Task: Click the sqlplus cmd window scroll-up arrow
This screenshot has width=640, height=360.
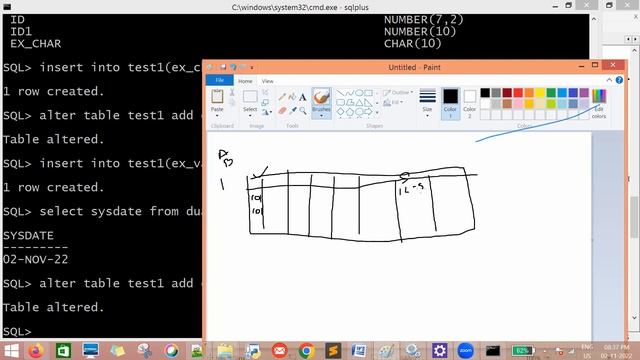Action: [594, 19]
